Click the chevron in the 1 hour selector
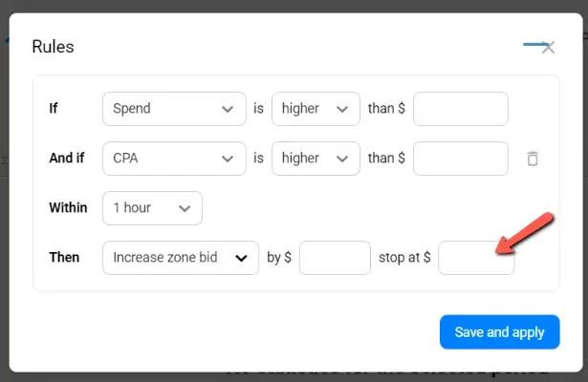The image size is (588, 382). coord(185,208)
